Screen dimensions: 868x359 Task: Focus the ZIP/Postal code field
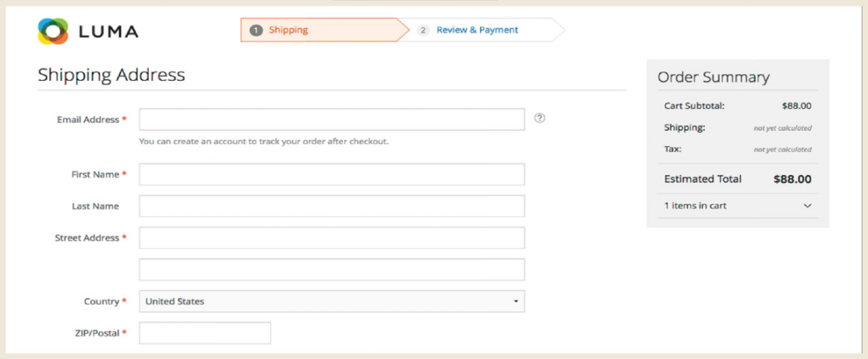coord(205,333)
